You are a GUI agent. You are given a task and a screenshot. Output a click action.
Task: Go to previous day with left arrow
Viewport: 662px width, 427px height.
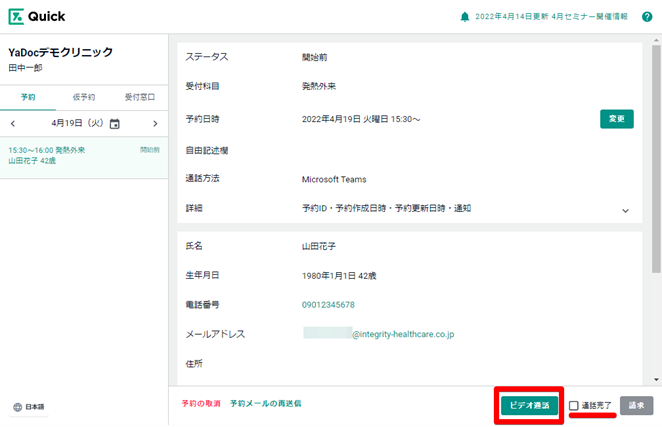(13, 124)
